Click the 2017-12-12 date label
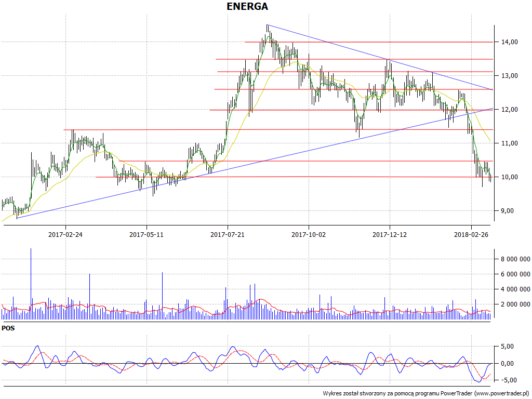532x399 pixels. click(390, 234)
